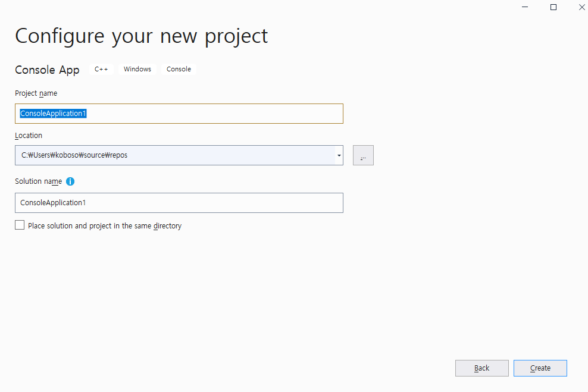
Task: Click into the Solution name field
Action: tap(179, 203)
